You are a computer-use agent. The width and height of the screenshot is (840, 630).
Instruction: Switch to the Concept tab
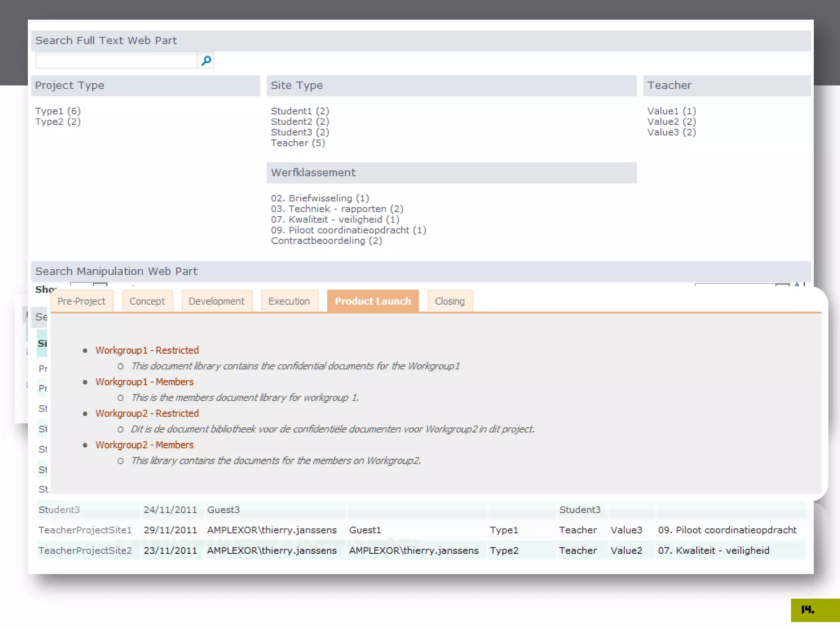pos(147,301)
